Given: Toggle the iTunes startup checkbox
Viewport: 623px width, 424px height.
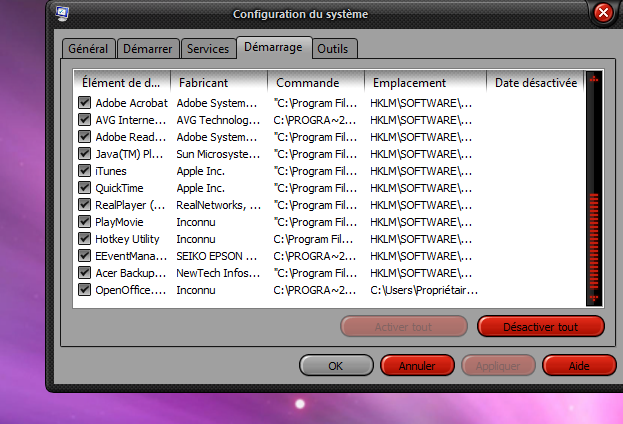Looking at the screenshot, I should click(85, 171).
